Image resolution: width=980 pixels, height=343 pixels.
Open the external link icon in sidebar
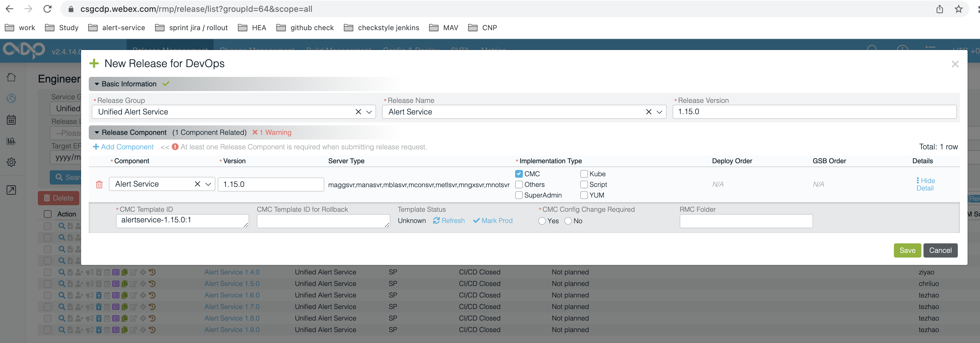click(12, 190)
